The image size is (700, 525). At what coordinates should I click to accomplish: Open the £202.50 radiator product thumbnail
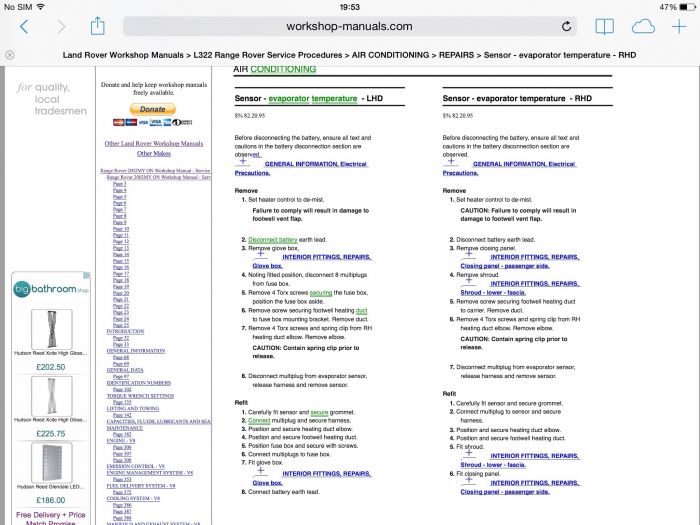coord(51,329)
